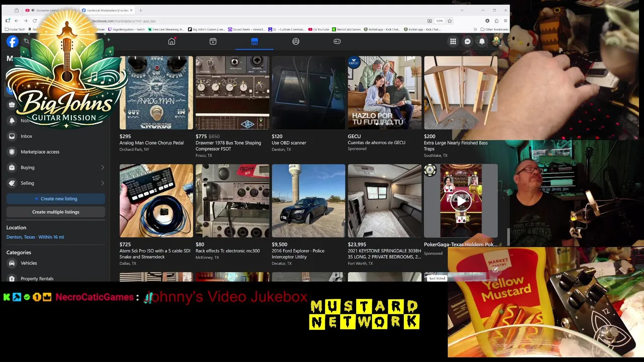The image size is (644, 362).
Task: Close the Facebook Marketplace browser tab
Action: click(131, 10)
